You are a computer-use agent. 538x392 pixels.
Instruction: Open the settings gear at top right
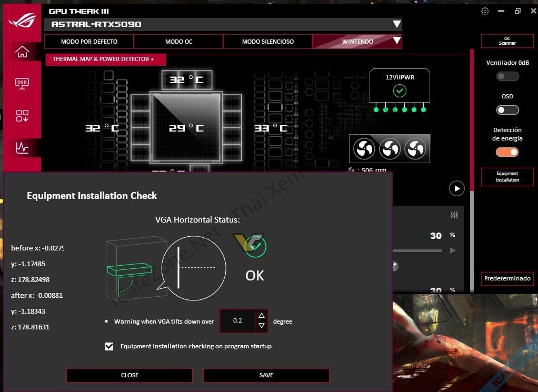point(485,11)
